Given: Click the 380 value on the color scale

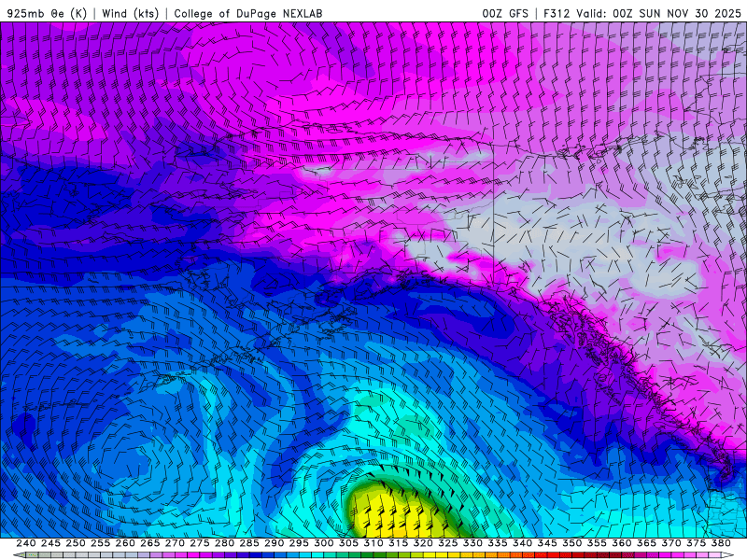Looking at the screenshot, I should (x=721, y=543).
